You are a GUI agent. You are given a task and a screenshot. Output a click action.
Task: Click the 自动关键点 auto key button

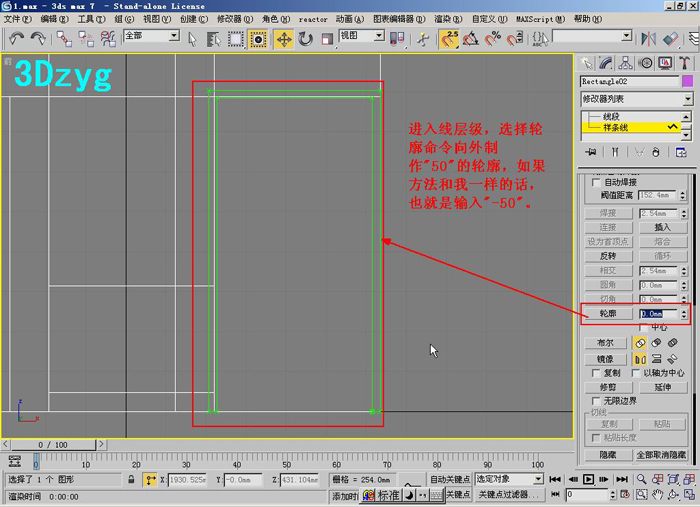450,479
